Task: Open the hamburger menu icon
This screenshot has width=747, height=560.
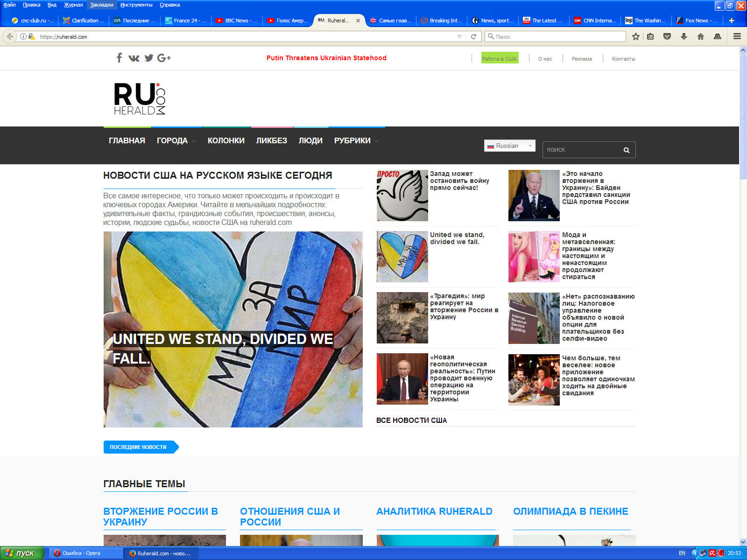Action: point(737,36)
